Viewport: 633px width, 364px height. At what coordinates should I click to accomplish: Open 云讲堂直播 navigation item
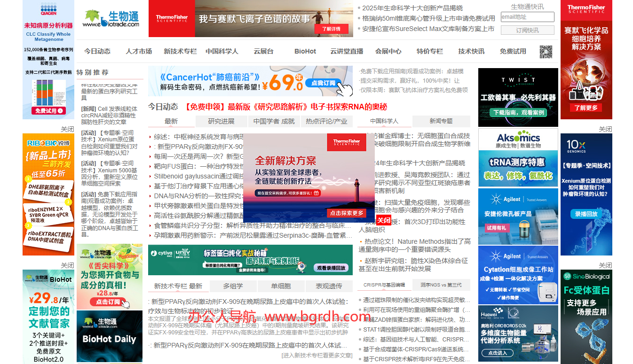[347, 51]
